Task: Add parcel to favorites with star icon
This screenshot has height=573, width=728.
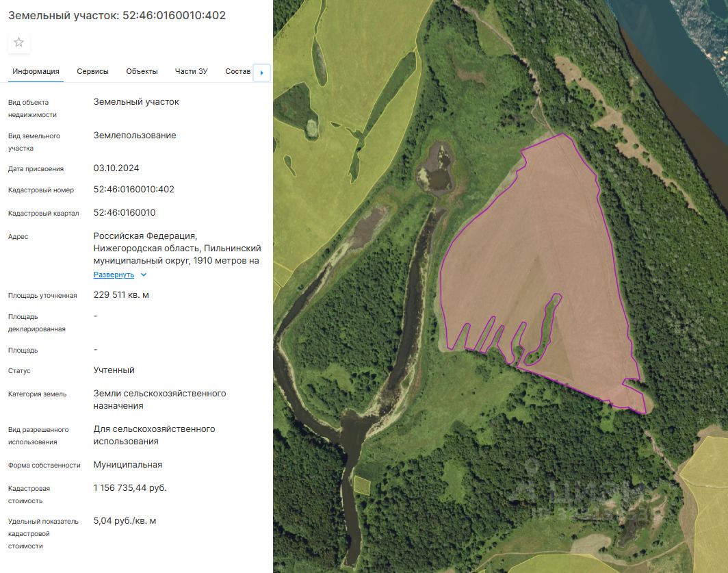Action: click(x=19, y=42)
